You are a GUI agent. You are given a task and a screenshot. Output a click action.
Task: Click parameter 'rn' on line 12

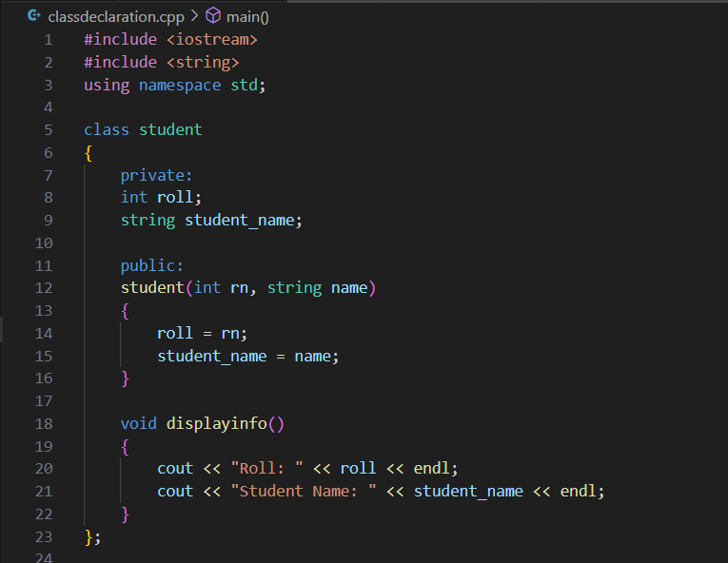point(239,289)
